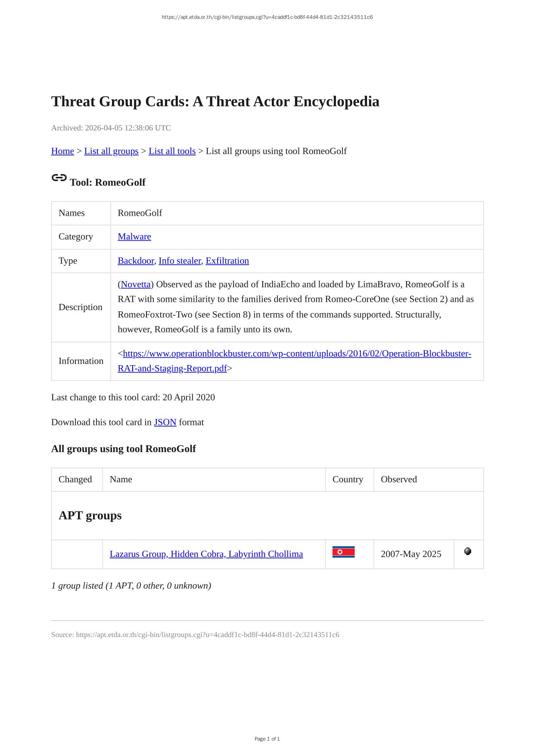Image resolution: width=535 pixels, height=756 pixels.
Task: Click the page title Threat Group Cards
Action: (215, 102)
